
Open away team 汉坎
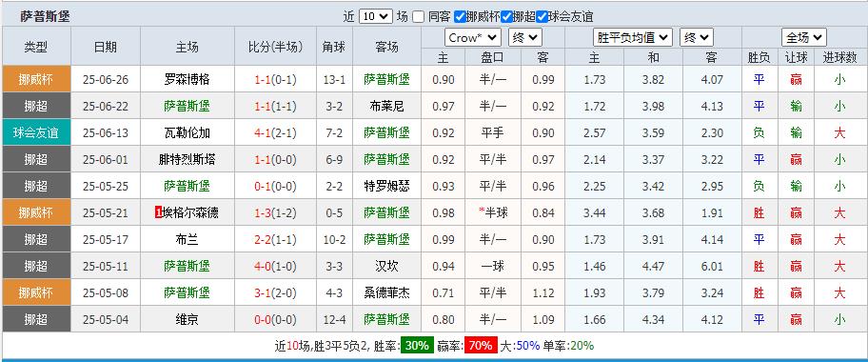coord(386,266)
